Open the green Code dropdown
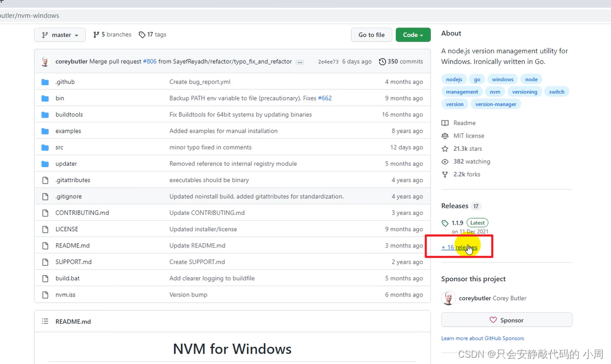 (413, 35)
